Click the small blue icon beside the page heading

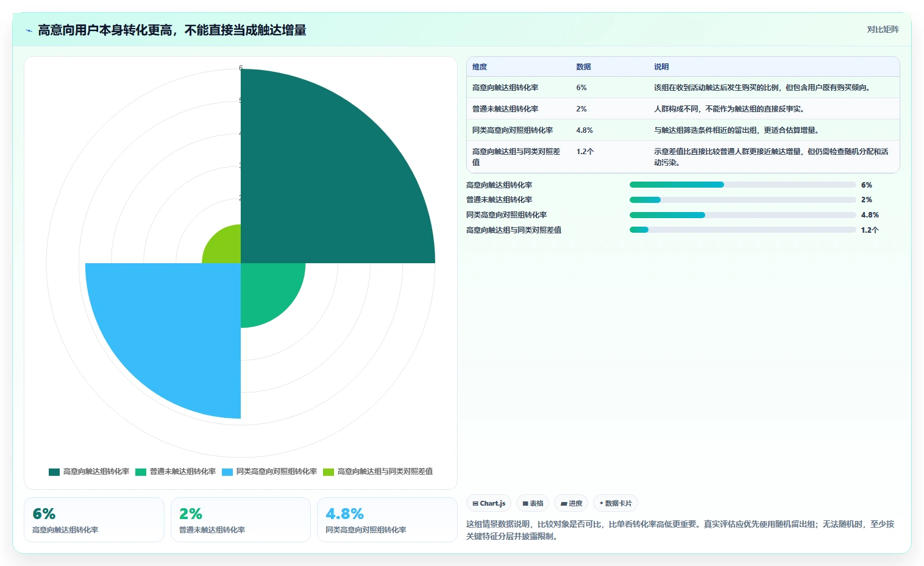29,30
